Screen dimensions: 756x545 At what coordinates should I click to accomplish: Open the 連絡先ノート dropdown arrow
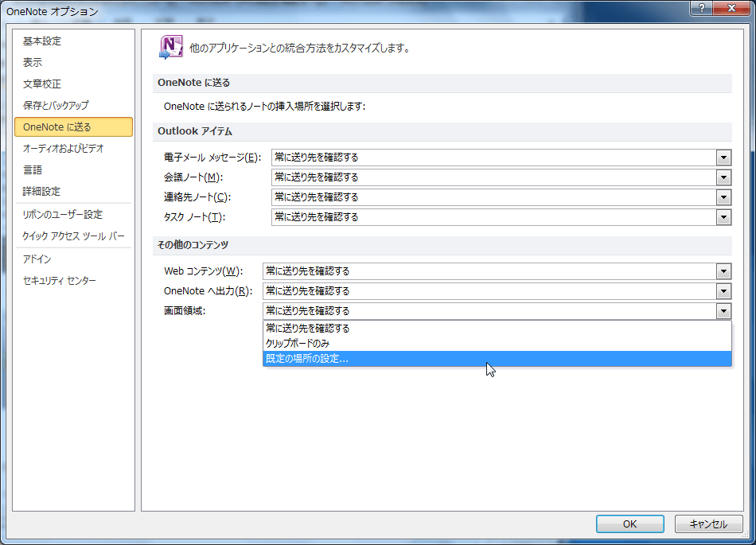pyautogui.click(x=723, y=197)
